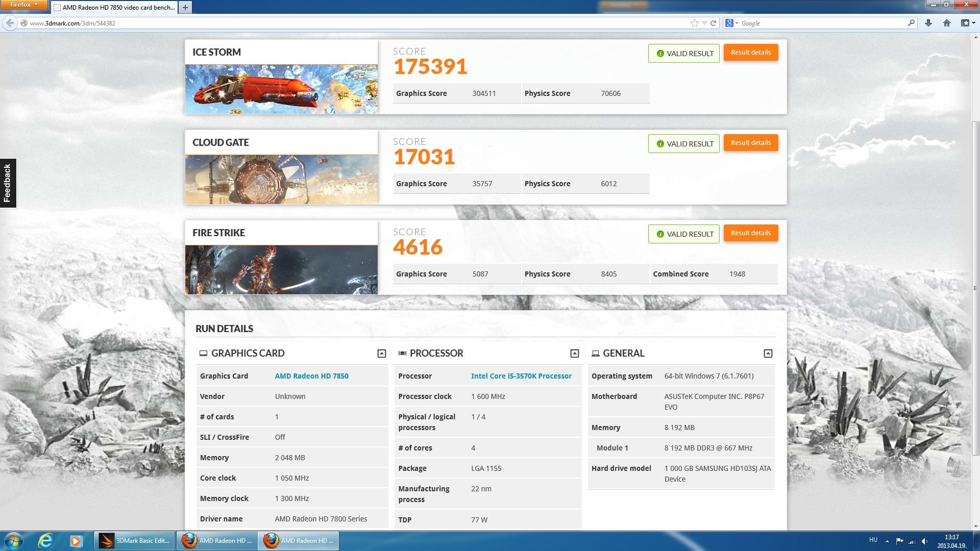Open the URL history dropdown arrow
The image size is (980, 551).
tap(704, 23)
